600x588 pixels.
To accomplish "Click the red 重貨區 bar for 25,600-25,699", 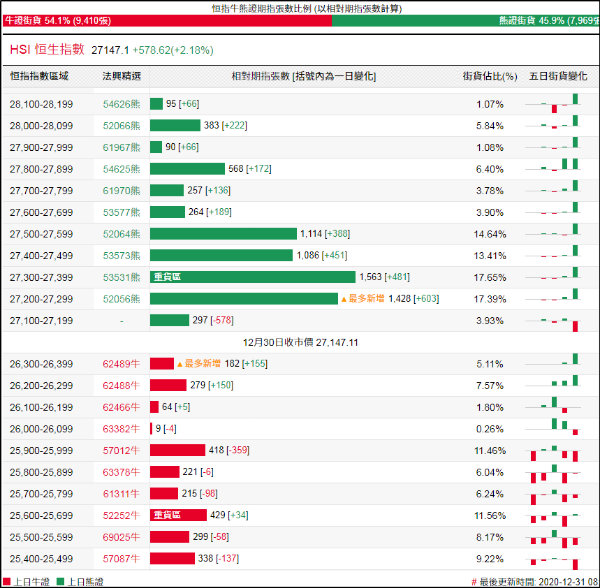I will pyautogui.click(x=178, y=515).
